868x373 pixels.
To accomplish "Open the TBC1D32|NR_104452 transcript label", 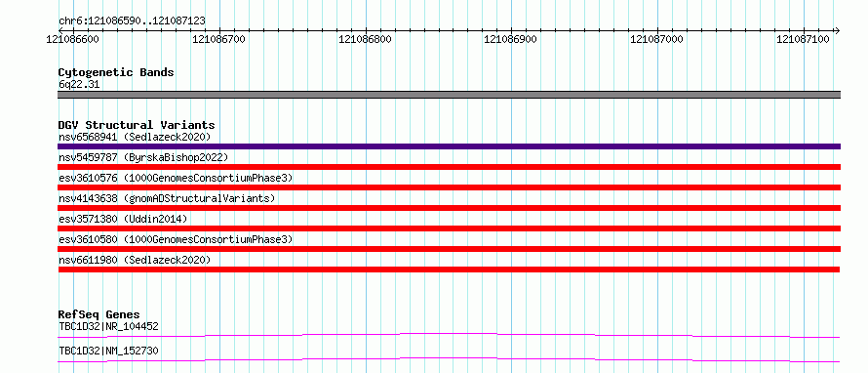I will coord(108,326).
